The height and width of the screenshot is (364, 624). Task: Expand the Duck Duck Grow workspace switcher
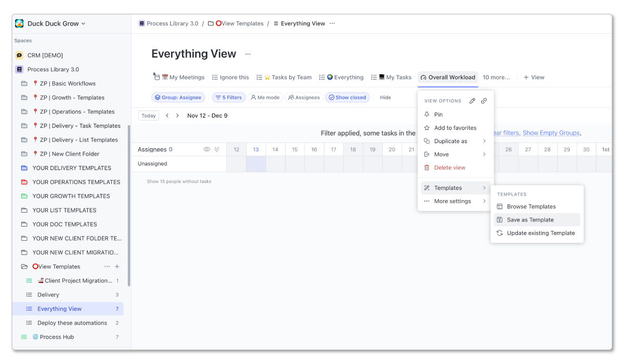[x=50, y=23]
